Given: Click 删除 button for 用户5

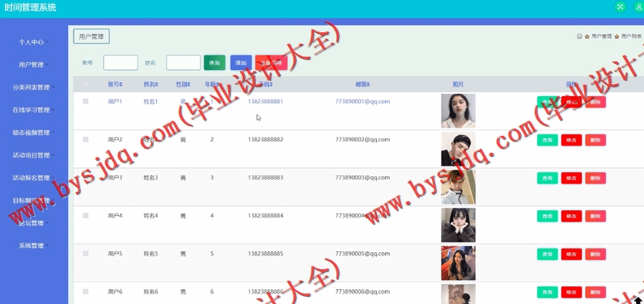Looking at the screenshot, I should 595,255.
